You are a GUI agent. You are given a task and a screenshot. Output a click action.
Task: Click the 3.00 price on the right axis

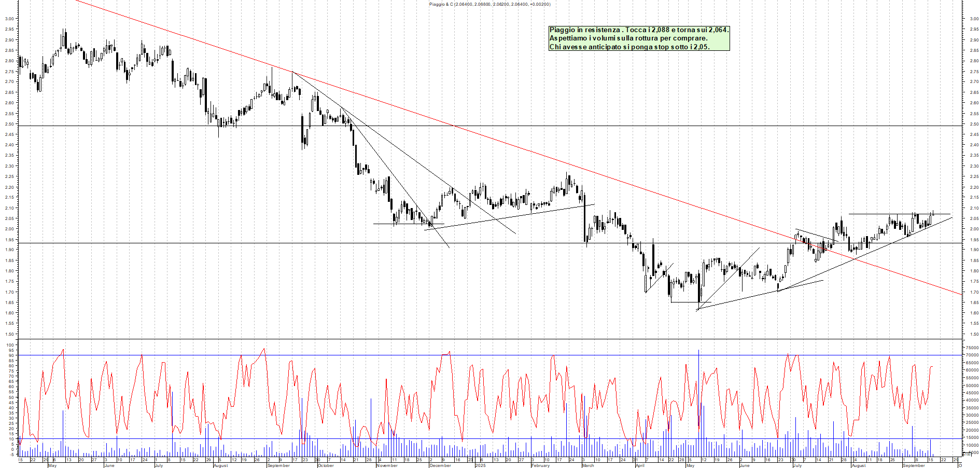[974, 19]
